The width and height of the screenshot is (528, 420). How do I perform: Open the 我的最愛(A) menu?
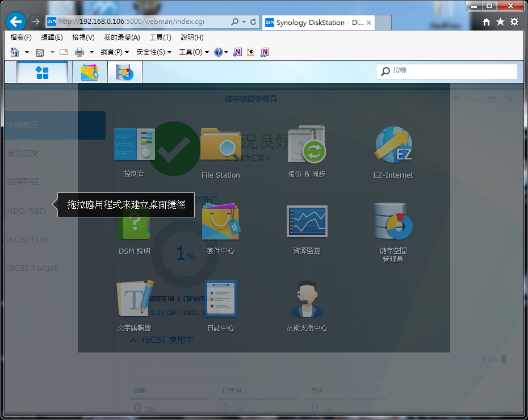click(x=121, y=37)
